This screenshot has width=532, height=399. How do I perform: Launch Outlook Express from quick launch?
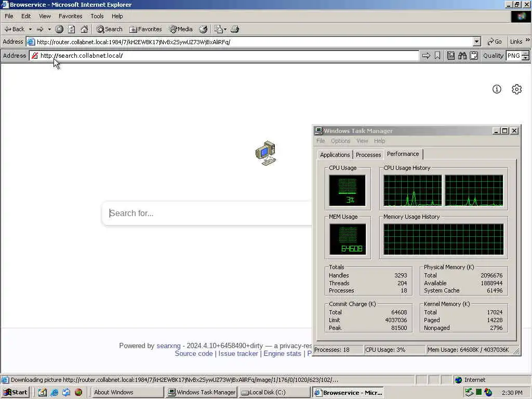click(66, 392)
